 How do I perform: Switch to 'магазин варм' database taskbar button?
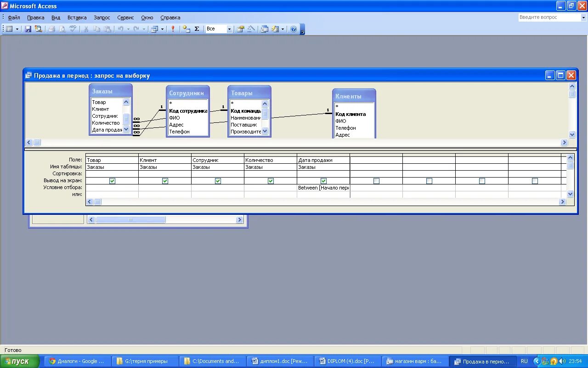[x=415, y=362]
